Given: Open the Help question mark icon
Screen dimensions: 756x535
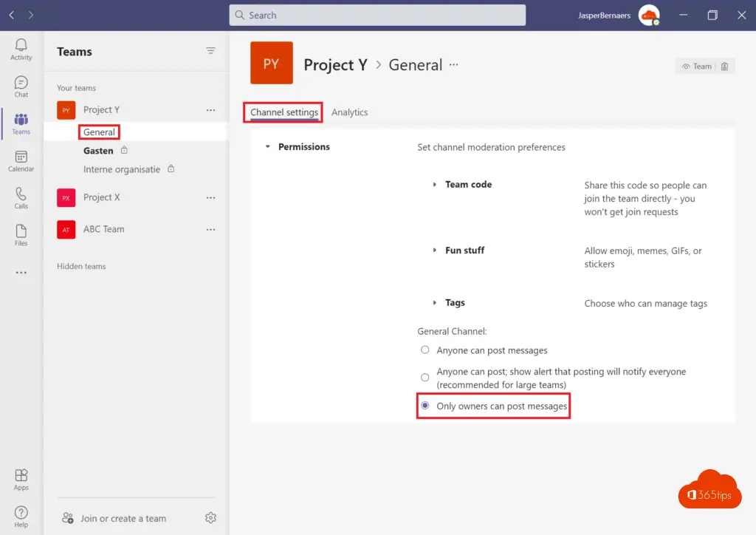Looking at the screenshot, I should click(21, 517).
